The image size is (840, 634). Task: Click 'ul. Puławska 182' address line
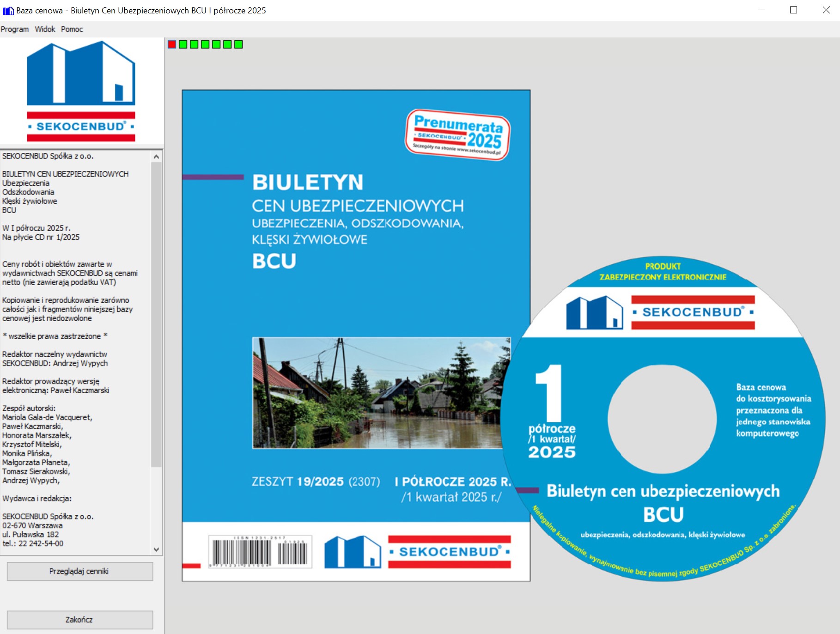(x=30, y=535)
